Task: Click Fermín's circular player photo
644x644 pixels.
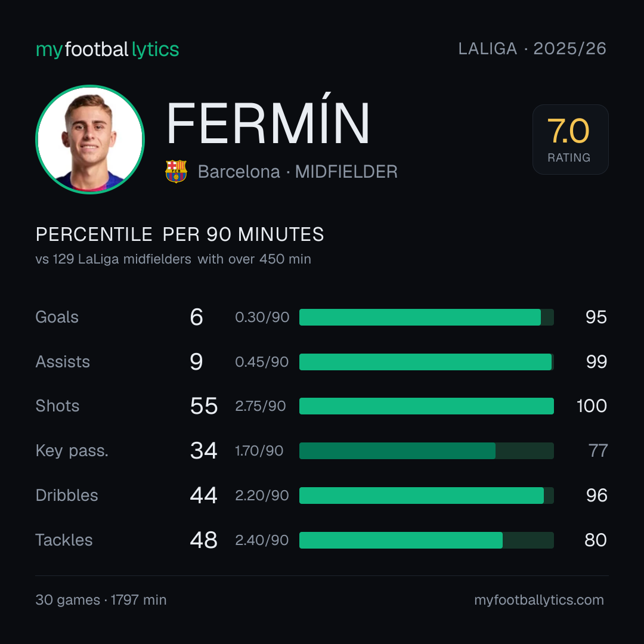Action: click(x=90, y=139)
